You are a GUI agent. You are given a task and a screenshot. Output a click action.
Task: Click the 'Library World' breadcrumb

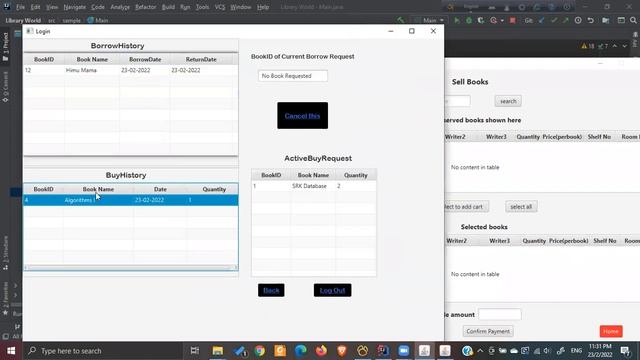(23, 20)
